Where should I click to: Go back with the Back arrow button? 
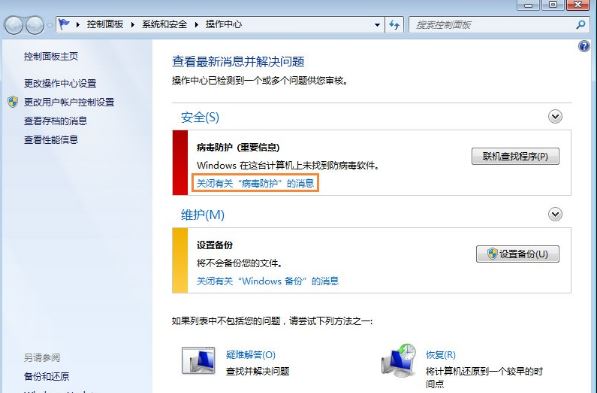click(13, 25)
